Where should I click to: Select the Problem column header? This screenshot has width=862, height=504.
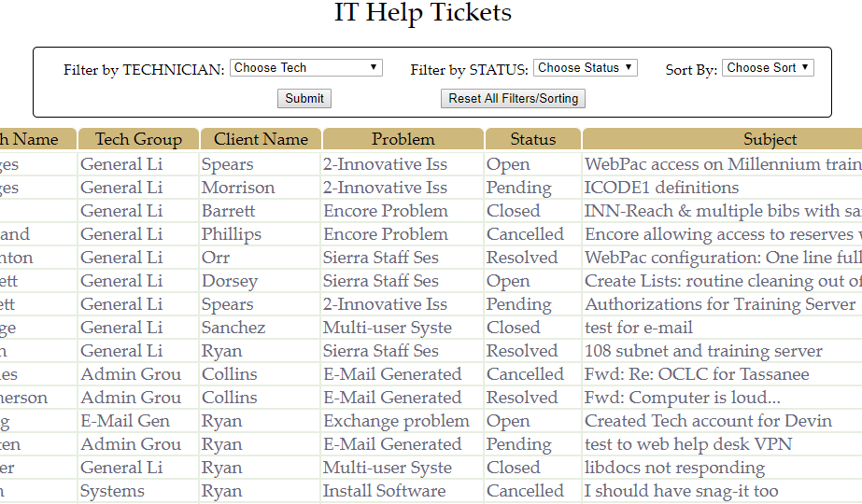(x=403, y=140)
